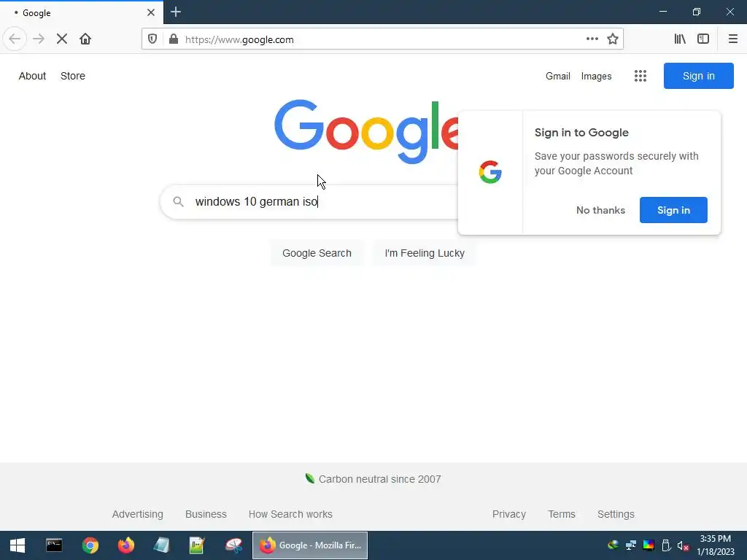Open the Store link
747x560 pixels.
coord(73,76)
